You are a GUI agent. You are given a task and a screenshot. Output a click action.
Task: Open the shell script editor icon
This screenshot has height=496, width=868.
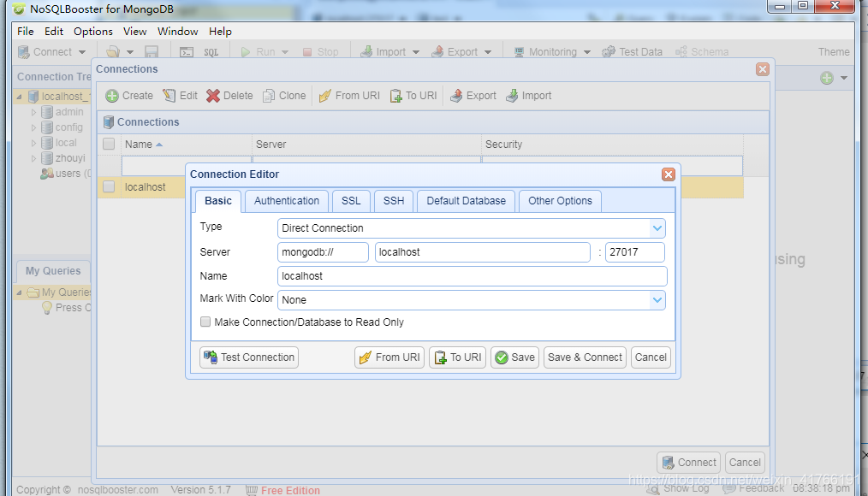(187, 52)
